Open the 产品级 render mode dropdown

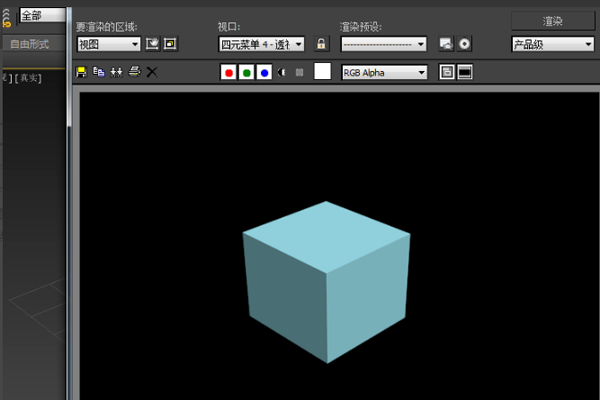553,44
